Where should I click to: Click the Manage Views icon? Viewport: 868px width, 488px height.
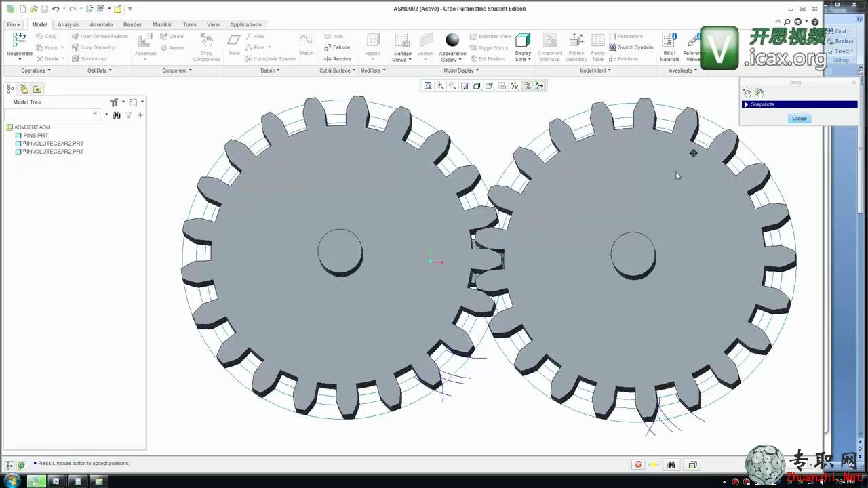(x=402, y=41)
